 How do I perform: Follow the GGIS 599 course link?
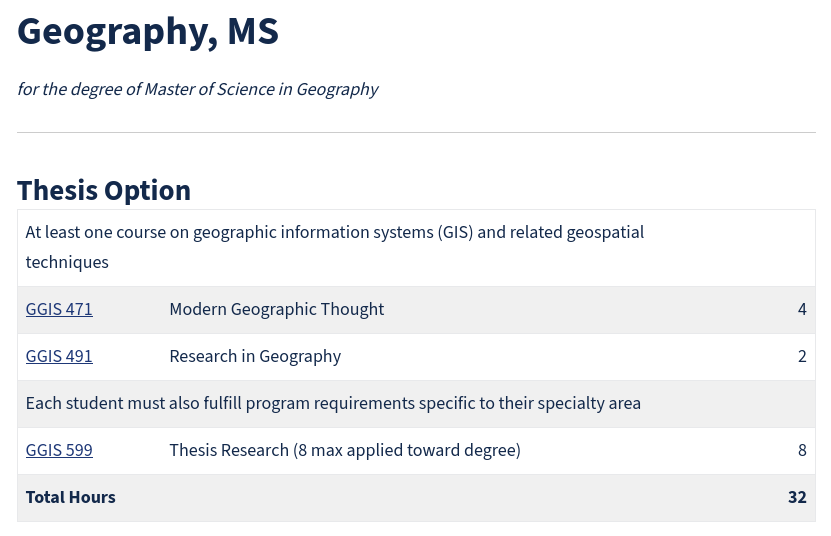pos(59,451)
